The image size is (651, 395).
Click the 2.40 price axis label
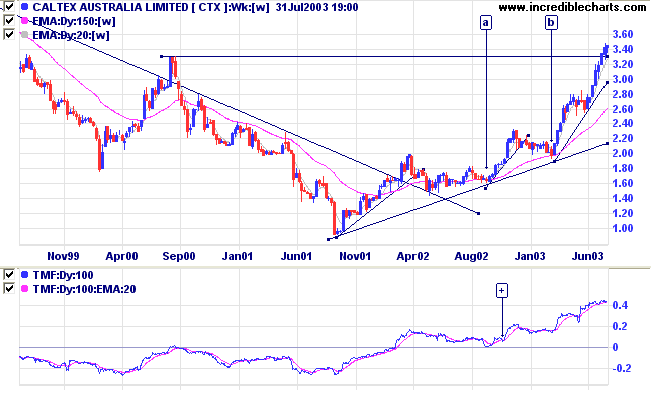623,123
